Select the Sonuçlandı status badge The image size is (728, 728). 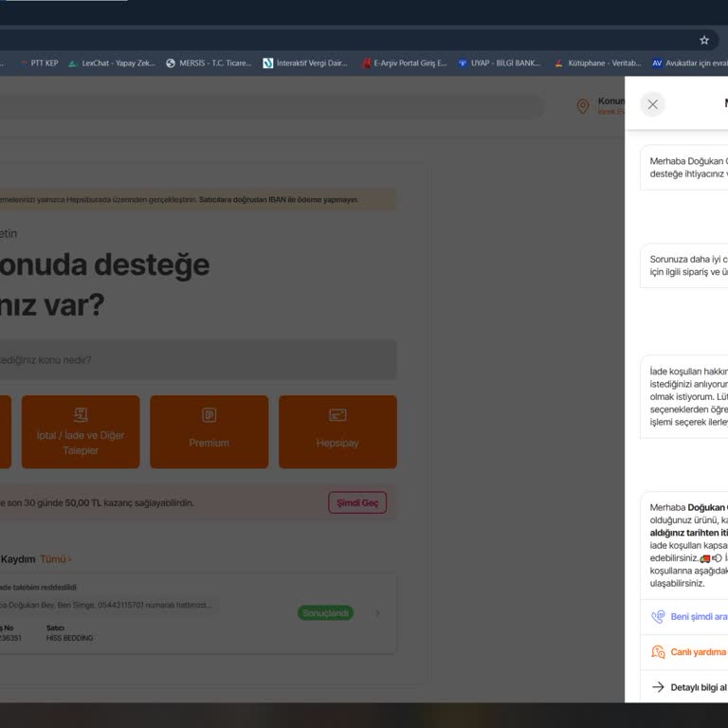(325, 613)
